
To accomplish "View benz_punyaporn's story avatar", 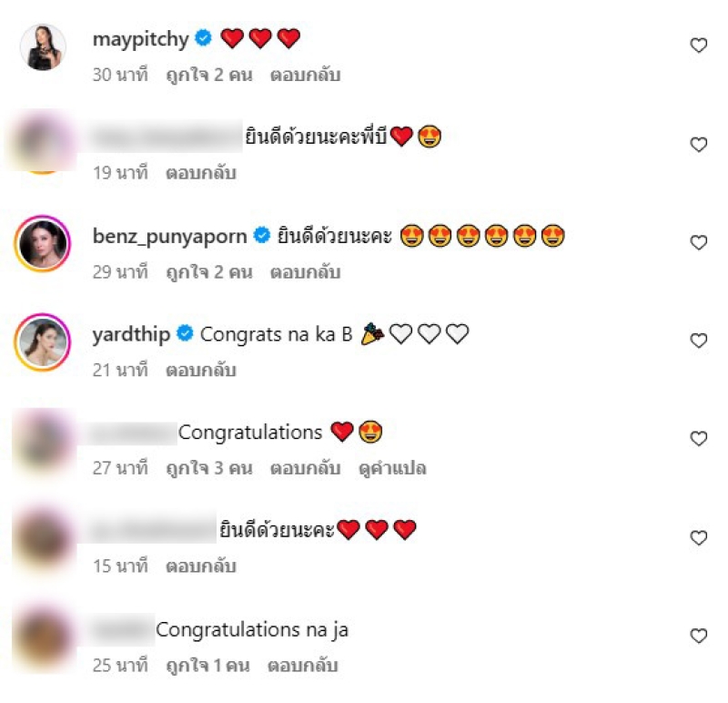I will pyautogui.click(x=43, y=243).
